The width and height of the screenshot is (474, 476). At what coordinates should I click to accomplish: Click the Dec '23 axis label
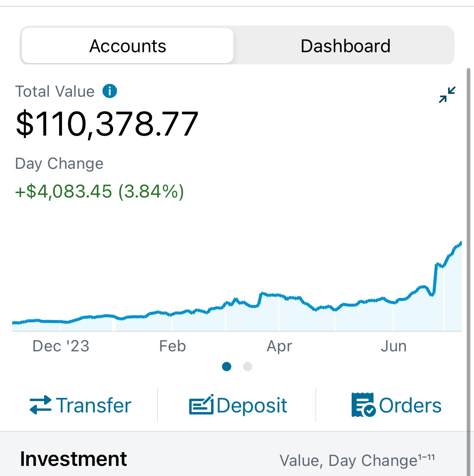click(61, 346)
